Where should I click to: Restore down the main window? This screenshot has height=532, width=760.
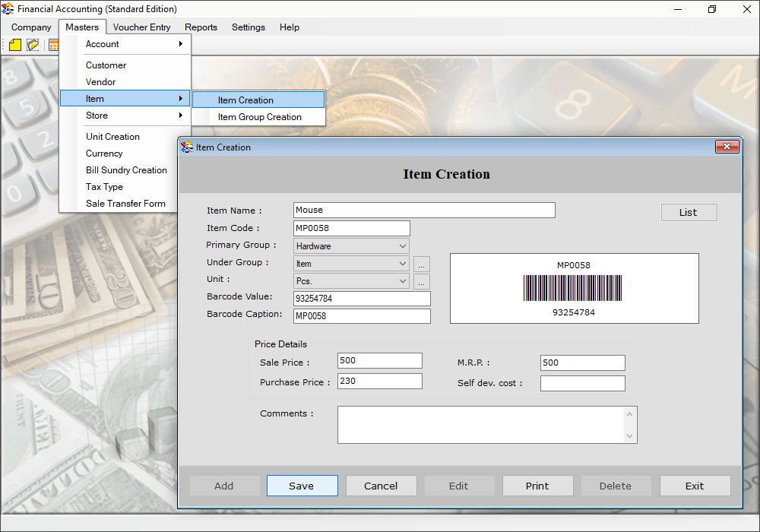click(x=712, y=9)
